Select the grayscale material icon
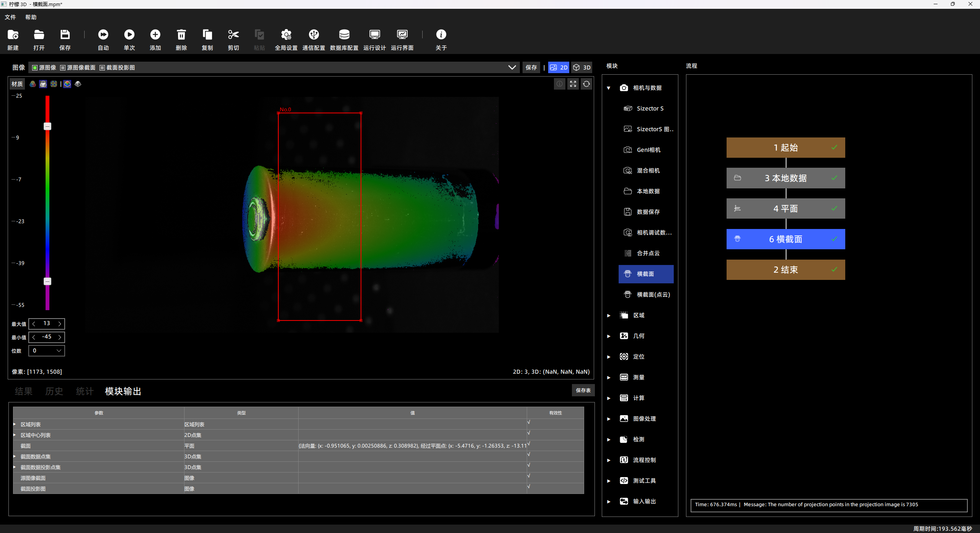The image size is (980, 533). pos(43,84)
